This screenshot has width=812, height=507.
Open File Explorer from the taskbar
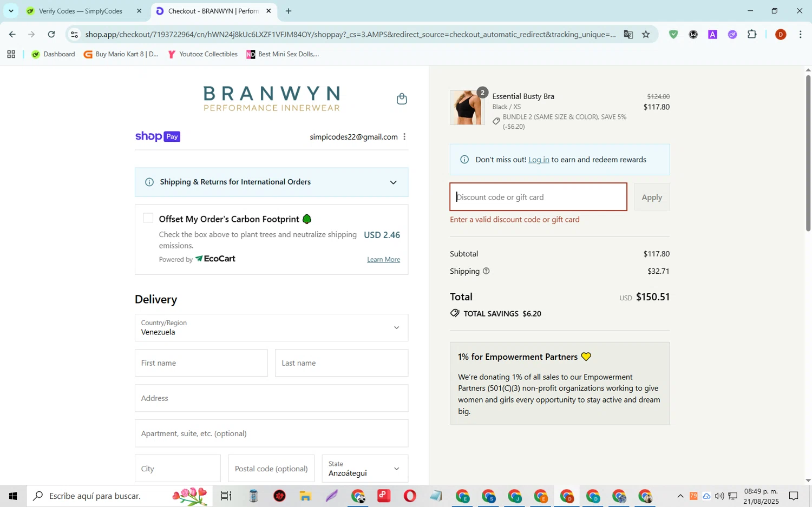[x=305, y=496]
